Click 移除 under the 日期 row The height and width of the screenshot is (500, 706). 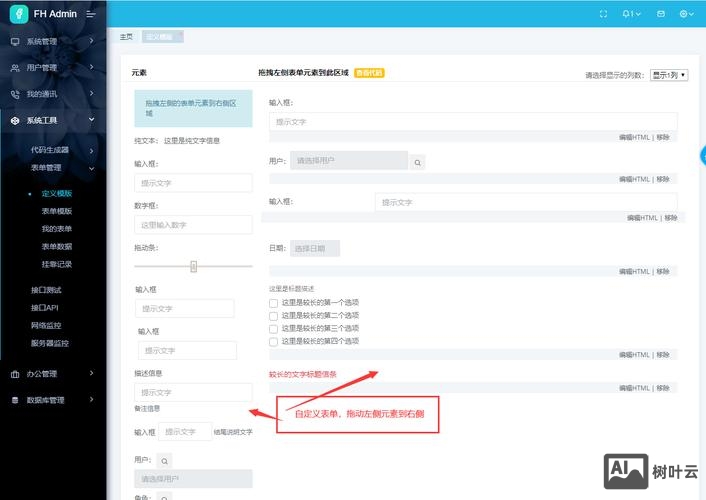(x=663, y=272)
